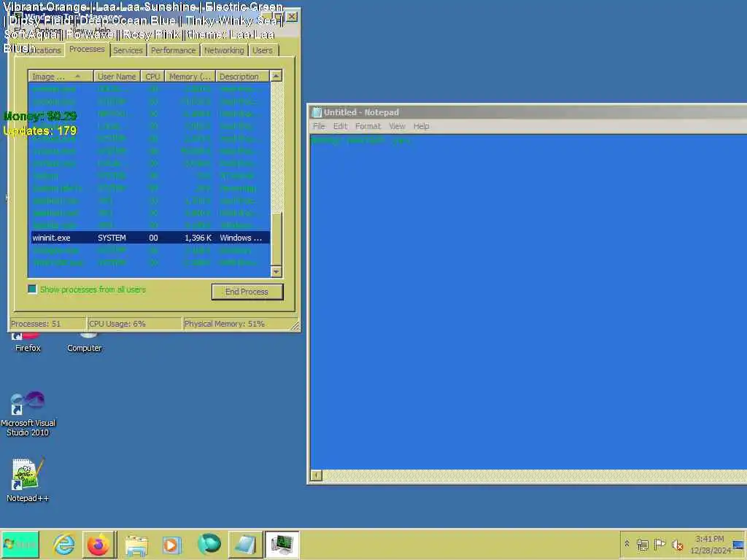
Task: Open the Edit menu in Notepad
Action: [x=340, y=126]
